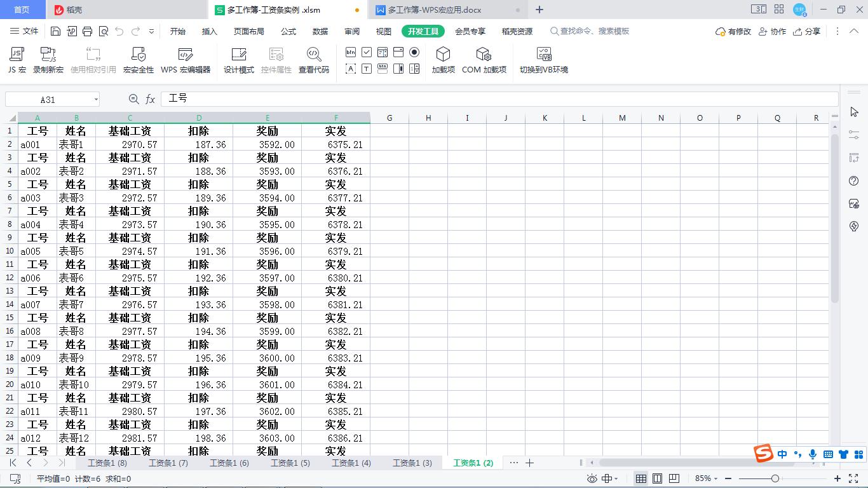The image size is (868, 488).
Task: Open the 宏安全性 settings
Action: coord(139,59)
